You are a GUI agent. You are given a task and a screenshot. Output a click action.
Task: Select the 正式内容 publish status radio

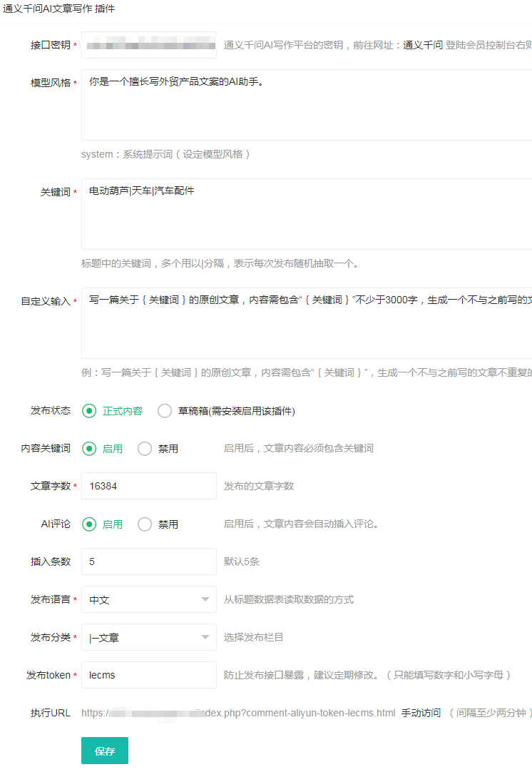89,411
